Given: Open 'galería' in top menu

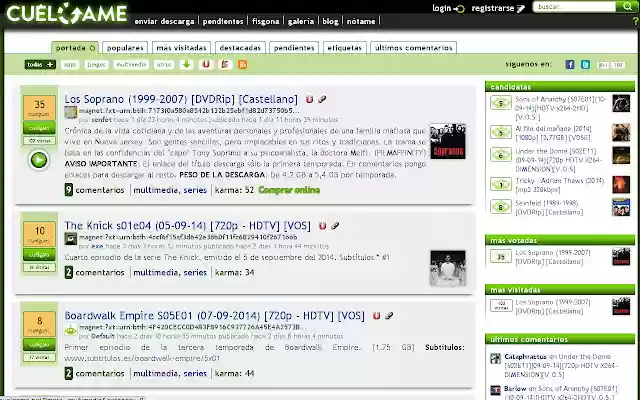Looking at the screenshot, I should coord(301,21).
